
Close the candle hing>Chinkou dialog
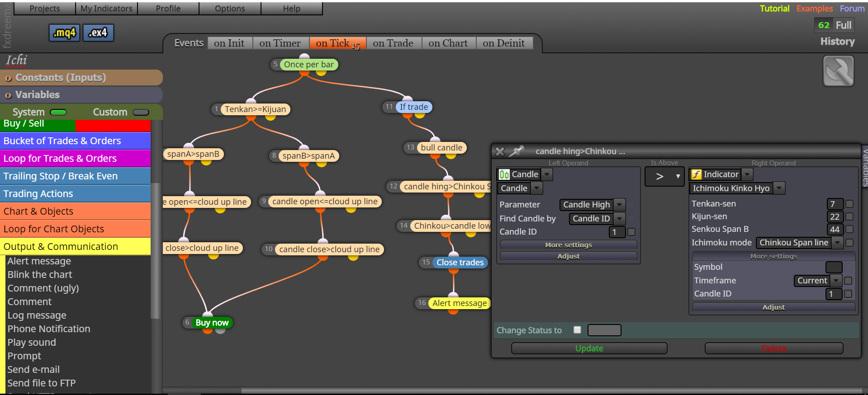click(x=500, y=151)
